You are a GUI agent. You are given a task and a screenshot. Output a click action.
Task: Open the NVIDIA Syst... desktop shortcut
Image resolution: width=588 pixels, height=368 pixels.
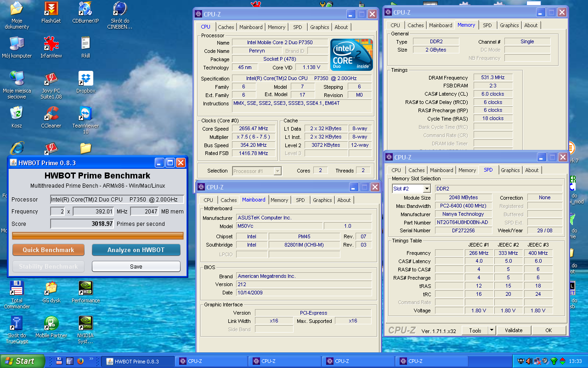click(85, 330)
